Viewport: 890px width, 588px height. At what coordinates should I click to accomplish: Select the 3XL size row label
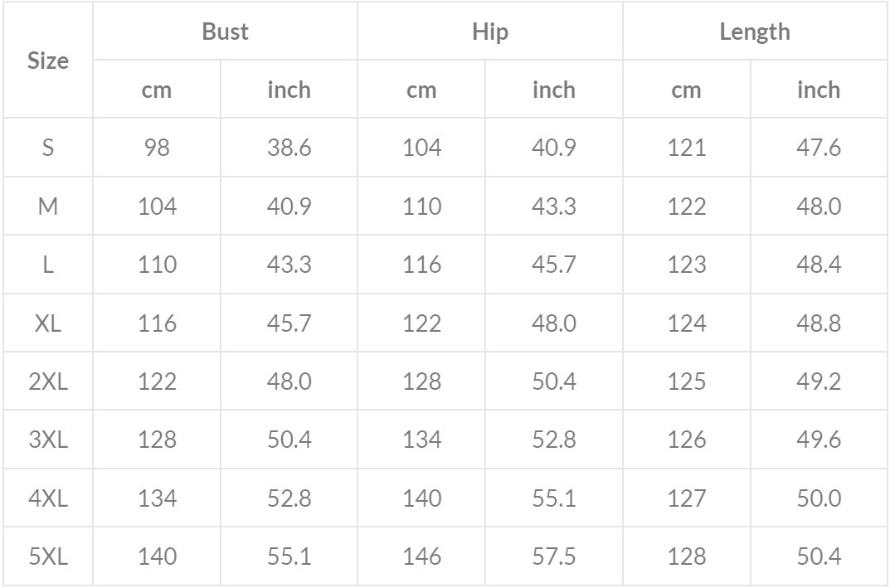[x=48, y=440]
